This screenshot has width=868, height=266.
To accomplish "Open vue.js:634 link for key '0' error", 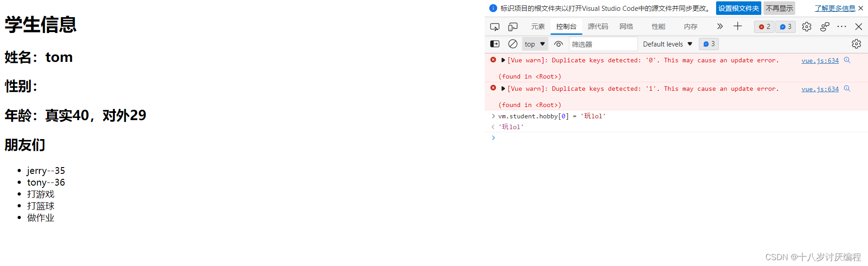I will [x=820, y=61].
